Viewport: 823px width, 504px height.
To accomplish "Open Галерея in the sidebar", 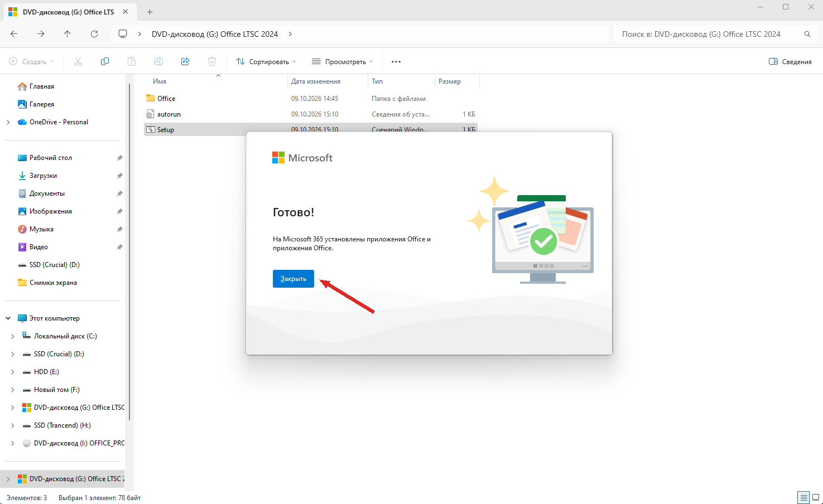I will coord(42,104).
